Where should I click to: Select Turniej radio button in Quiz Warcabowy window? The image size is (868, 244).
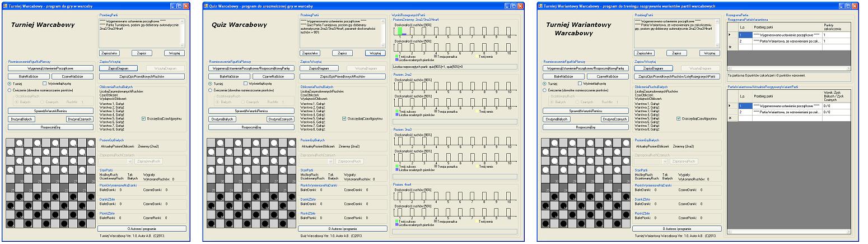point(209,83)
